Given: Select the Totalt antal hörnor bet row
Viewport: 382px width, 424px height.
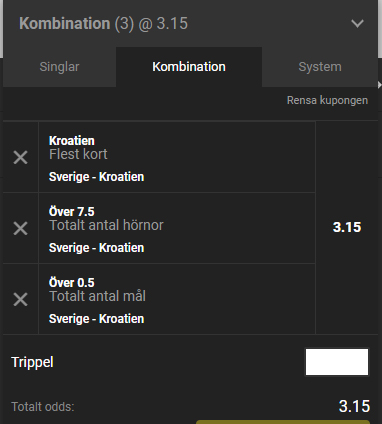Looking at the screenshot, I should point(177,228).
